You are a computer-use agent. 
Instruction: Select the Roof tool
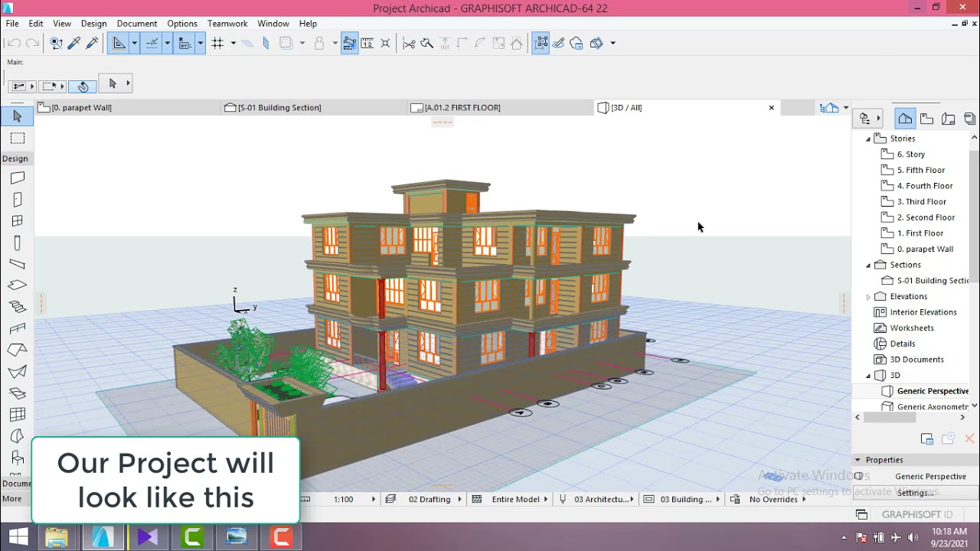(17, 350)
